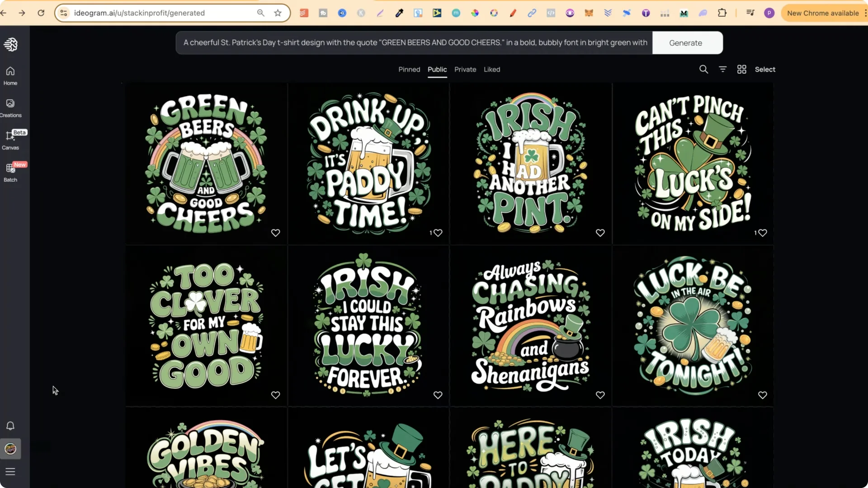Like the GREEN BEERS AND GOOD CHEERS design
Screen dimensions: 868x488
276,233
